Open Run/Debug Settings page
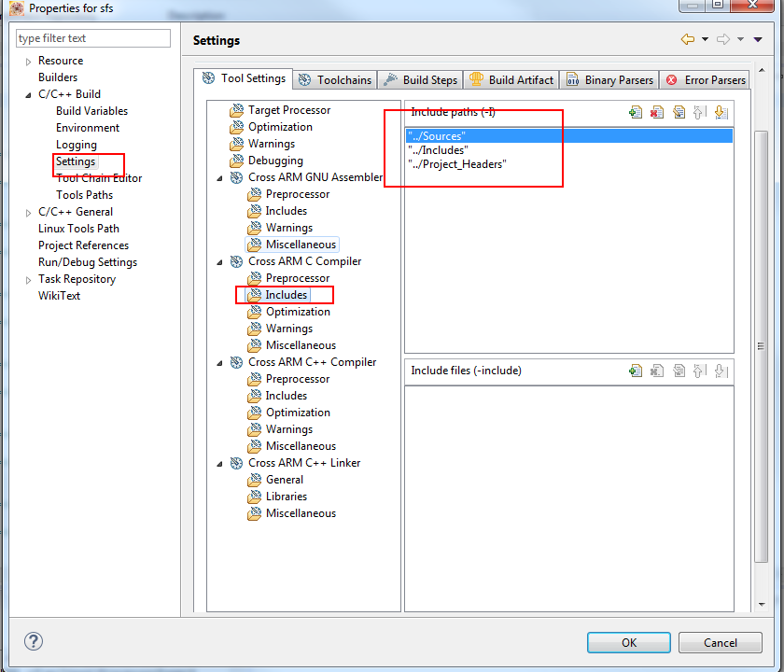 88,262
